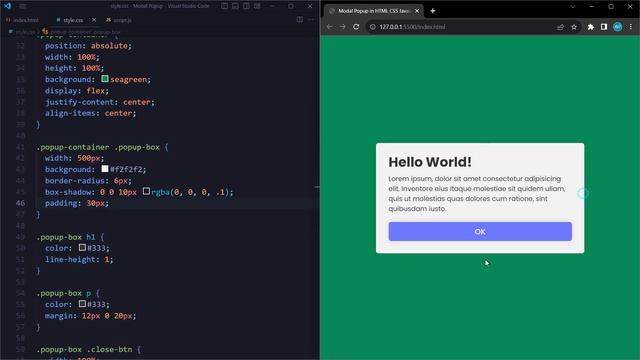Open the seagreen color swatch picker

pos(105,79)
